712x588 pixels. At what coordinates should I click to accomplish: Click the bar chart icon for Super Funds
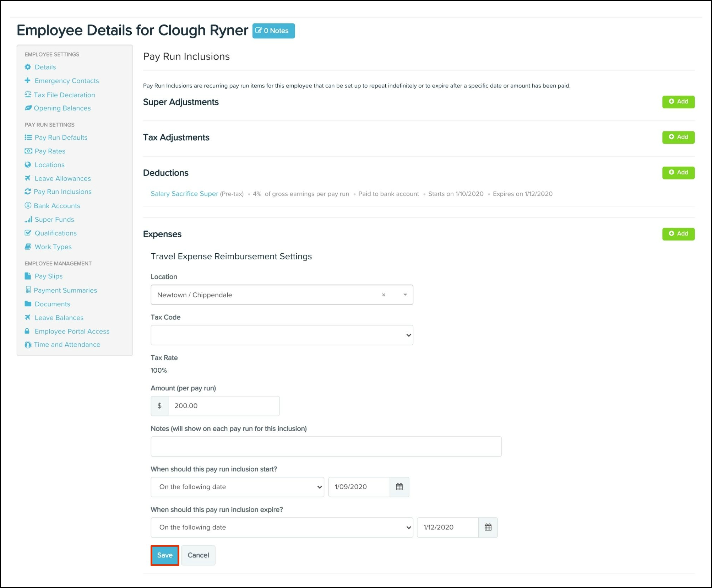[x=28, y=220]
